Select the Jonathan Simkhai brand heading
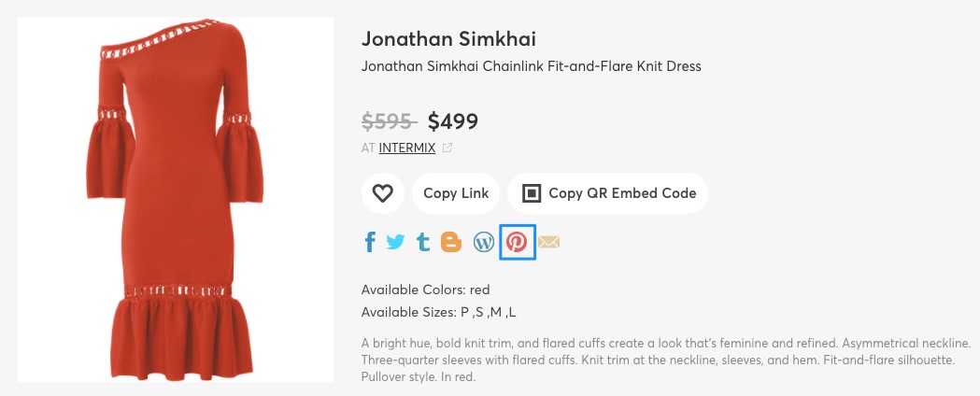 click(x=448, y=39)
